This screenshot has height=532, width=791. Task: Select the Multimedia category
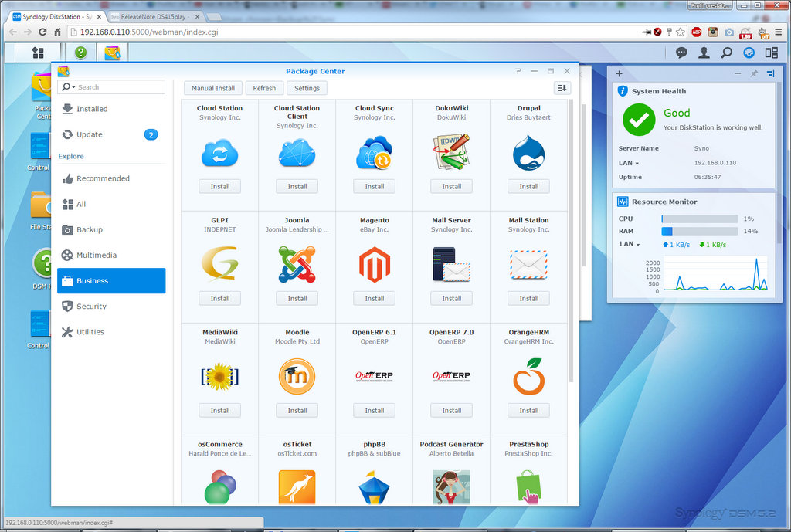point(111,255)
